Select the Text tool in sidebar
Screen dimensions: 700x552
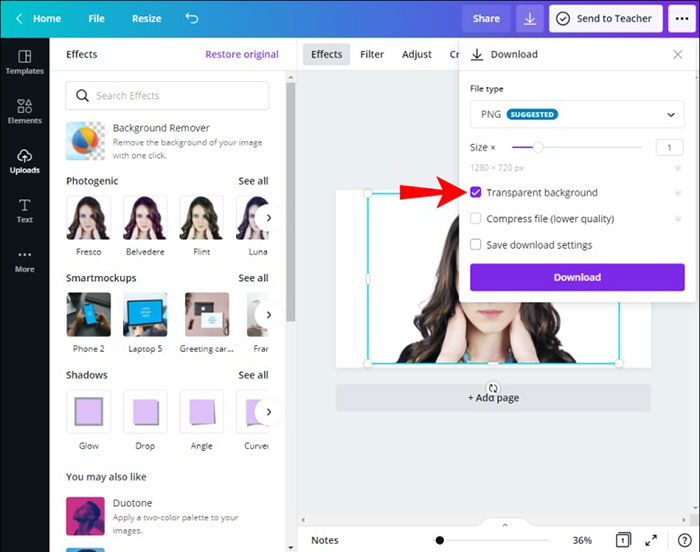[x=24, y=210]
